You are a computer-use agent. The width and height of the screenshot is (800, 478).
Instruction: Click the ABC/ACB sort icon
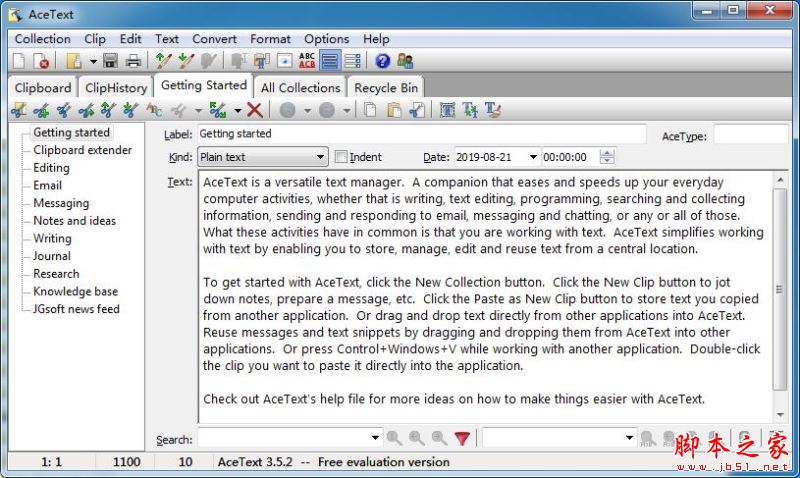pos(307,61)
